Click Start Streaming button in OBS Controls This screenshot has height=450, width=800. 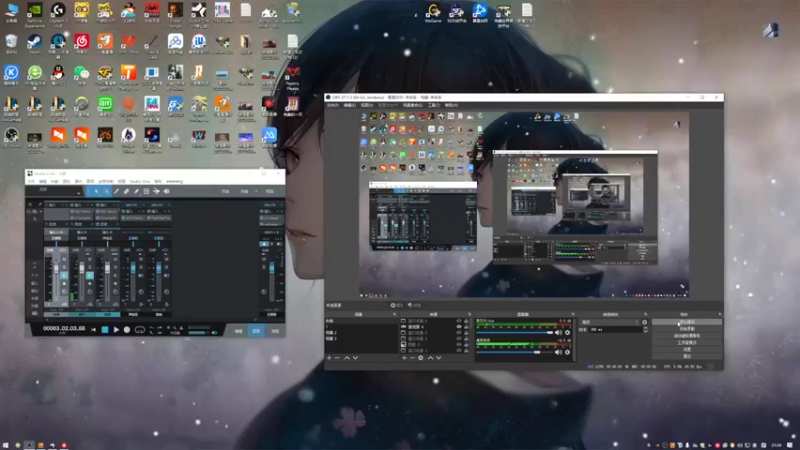(x=687, y=322)
